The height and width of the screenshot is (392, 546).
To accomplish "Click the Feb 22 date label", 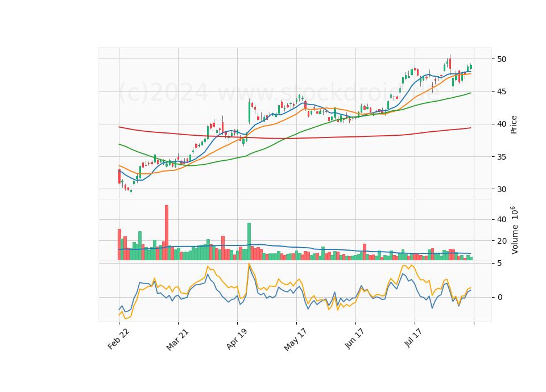I will (x=118, y=339).
